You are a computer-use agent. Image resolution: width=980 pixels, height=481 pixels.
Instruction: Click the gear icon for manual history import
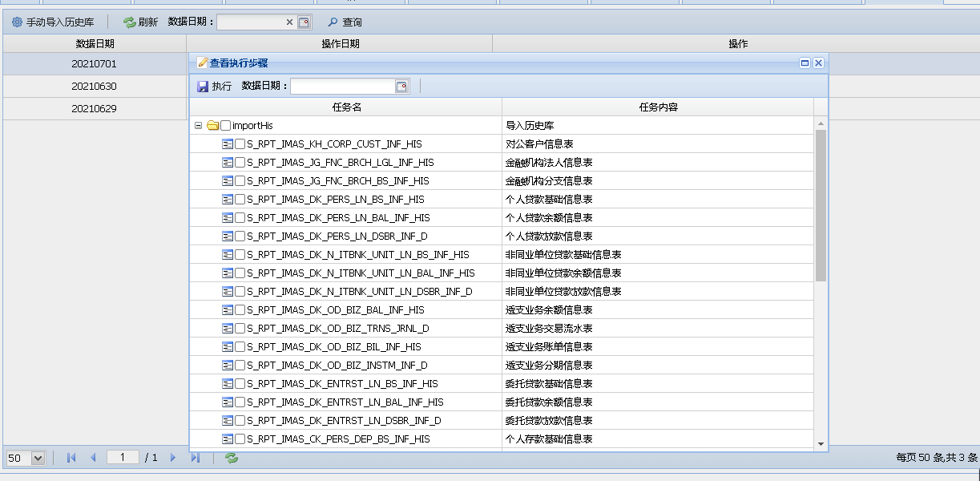(x=17, y=22)
